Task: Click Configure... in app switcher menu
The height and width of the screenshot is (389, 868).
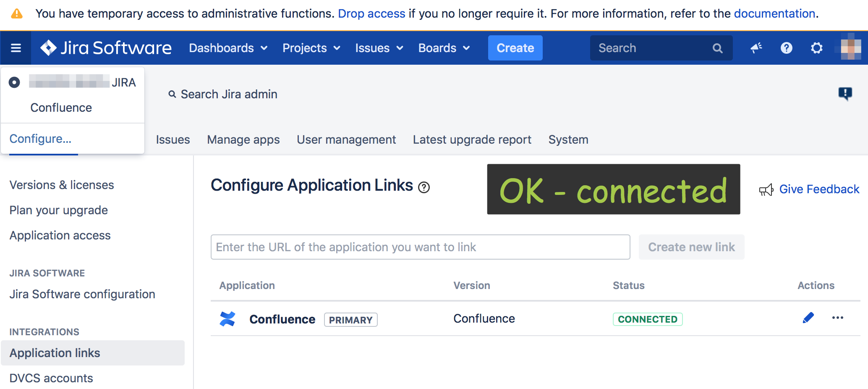Action: 40,139
